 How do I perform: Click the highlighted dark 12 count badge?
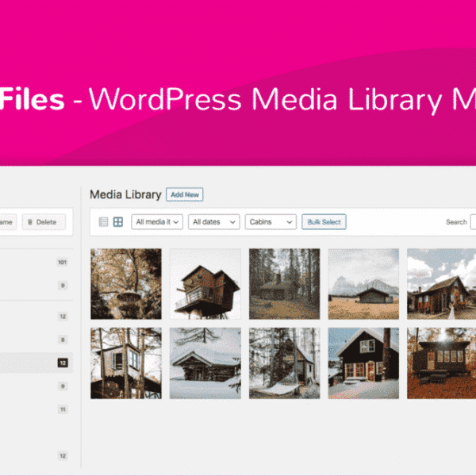(x=63, y=363)
